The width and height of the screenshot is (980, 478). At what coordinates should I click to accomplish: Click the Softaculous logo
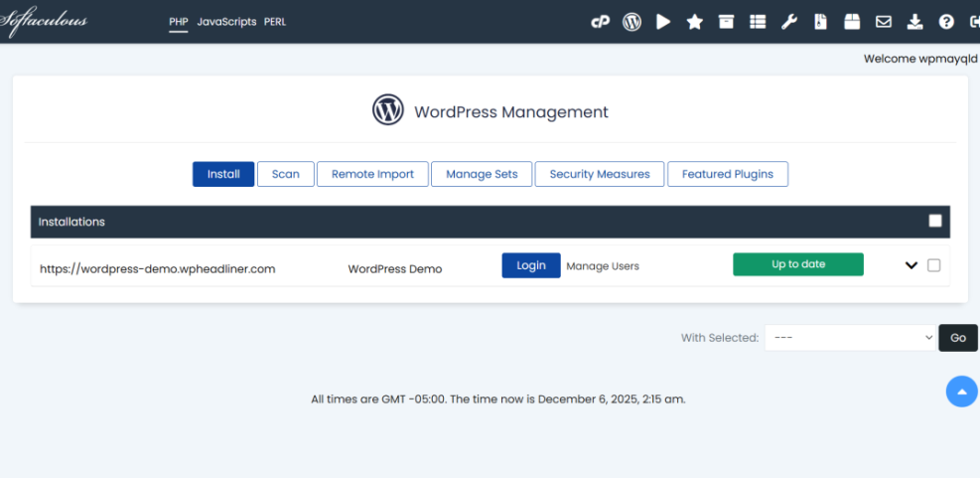tap(43, 22)
